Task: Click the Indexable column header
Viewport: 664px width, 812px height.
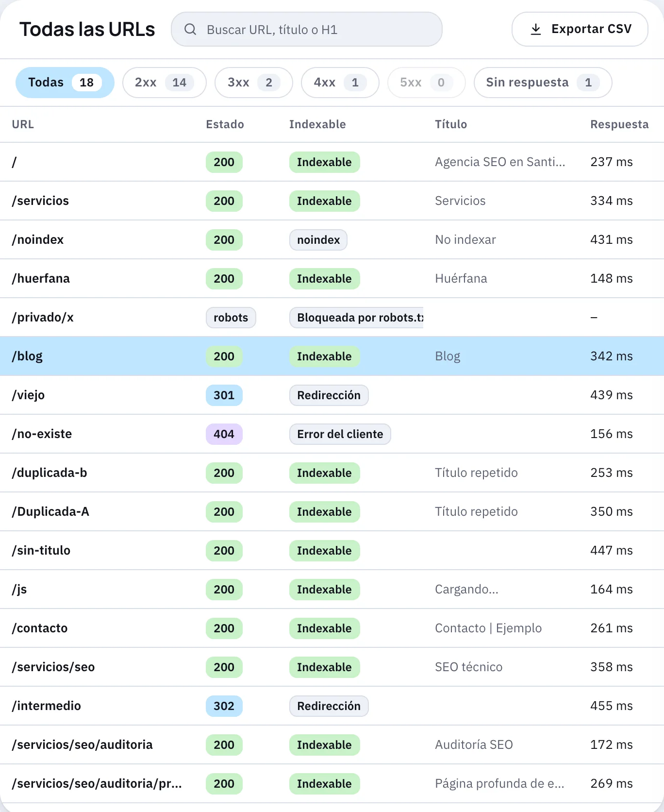Action: [317, 124]
